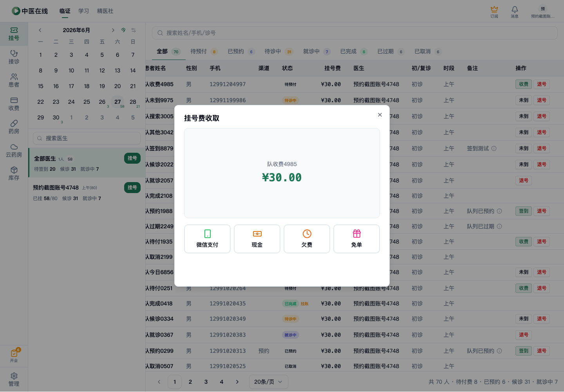Viewport: 564px width, 392px height.
Task: Select June 28 on calendar
Action: pyautogui.click(x=133, y=102)
